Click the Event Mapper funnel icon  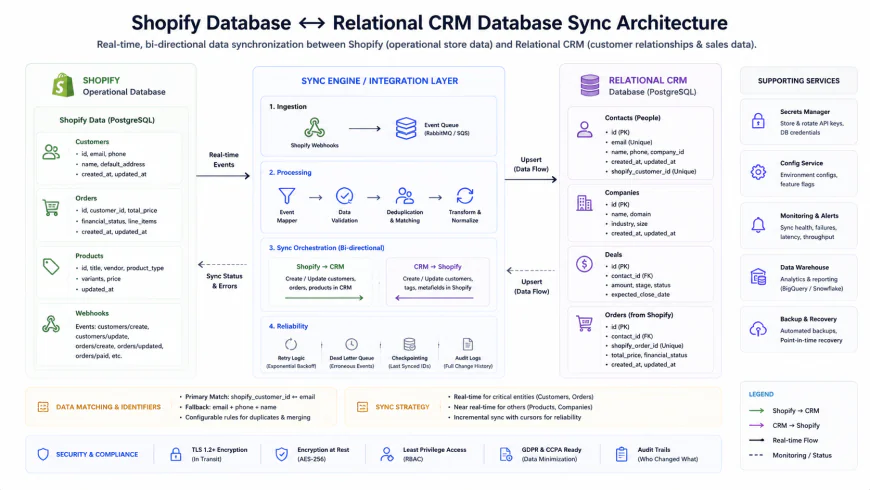(287, 196)
